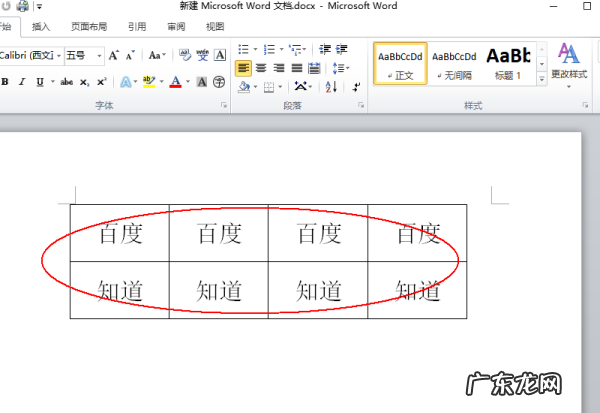The height and width of the screenshot is (413, 600).
Task: Switch to the 页面布局 tab
Action: click(89, 27)
